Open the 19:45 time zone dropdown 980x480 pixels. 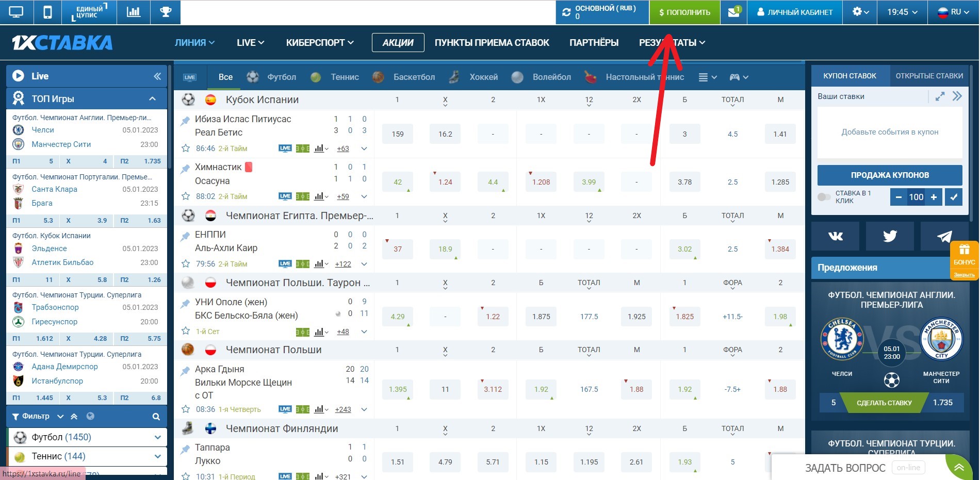(903, 12)
